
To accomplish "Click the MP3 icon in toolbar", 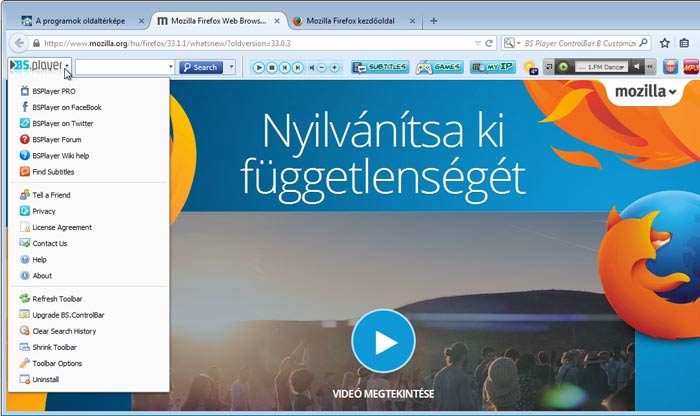I will 691,67.
